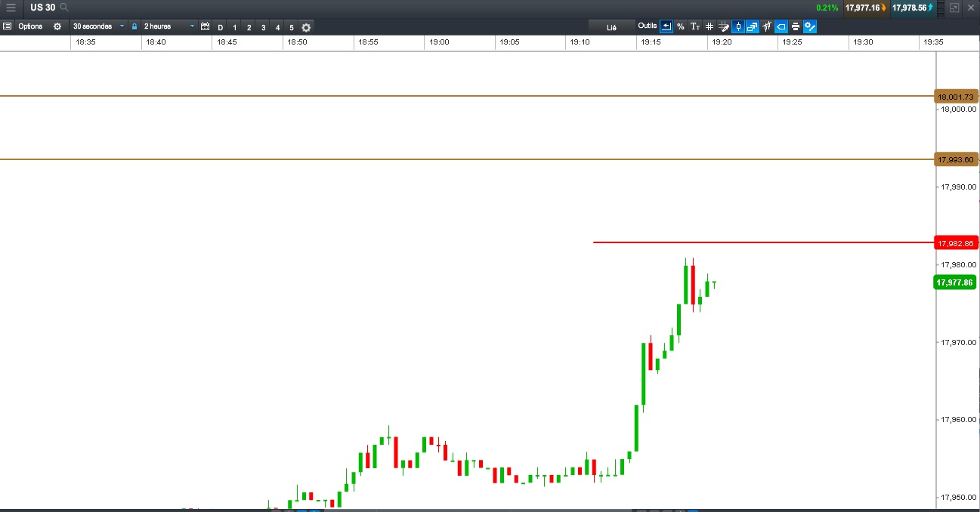The image size is (980, 512).
Task: Open the hamburger main menu
Action: tap(11, 8)
